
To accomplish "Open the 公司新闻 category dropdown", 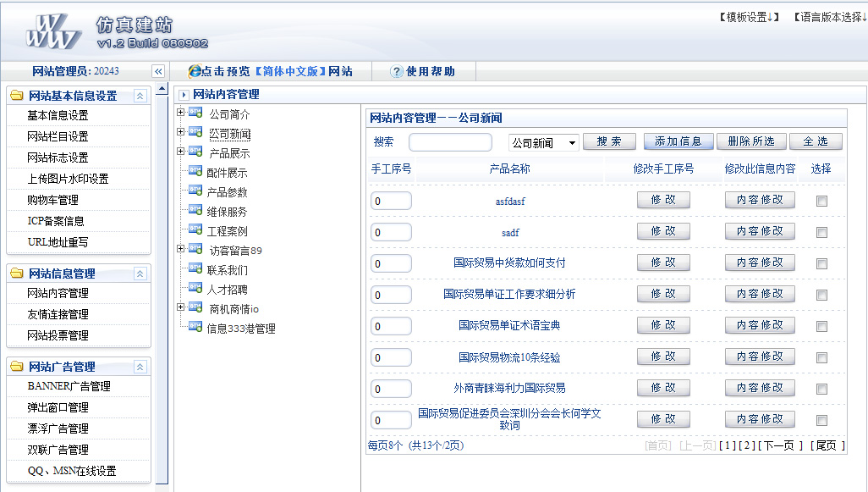I will point(543,142).
